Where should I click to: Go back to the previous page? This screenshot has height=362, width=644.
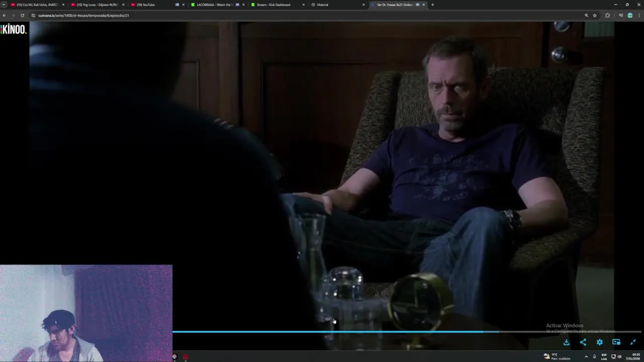pyautogui.click(x=4, y=16)
